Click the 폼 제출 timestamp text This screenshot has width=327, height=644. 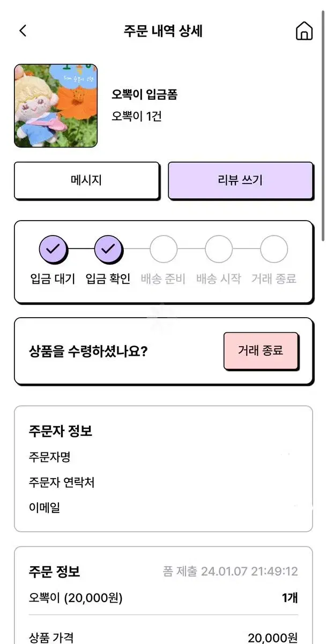(231, 571)
